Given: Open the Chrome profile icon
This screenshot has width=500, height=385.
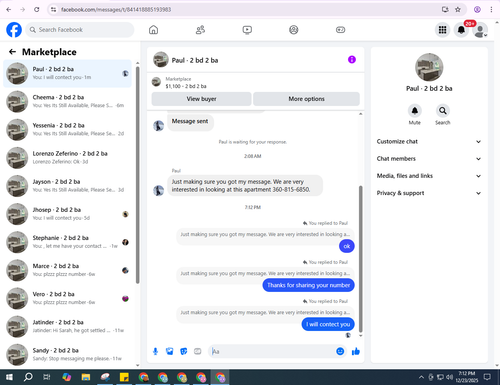Looking at the screenshot, I should [x=477, y=10].
